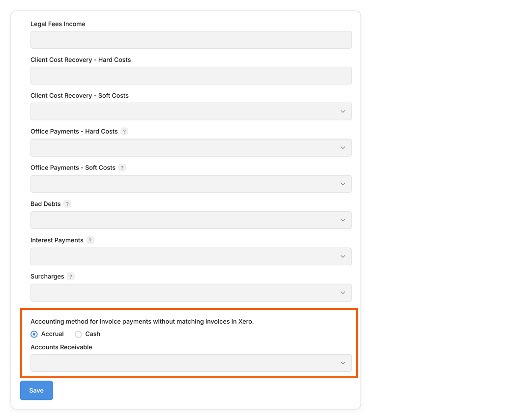Expand the Surcharges account dropdown

pyautogui.click(x=191, y=293)
